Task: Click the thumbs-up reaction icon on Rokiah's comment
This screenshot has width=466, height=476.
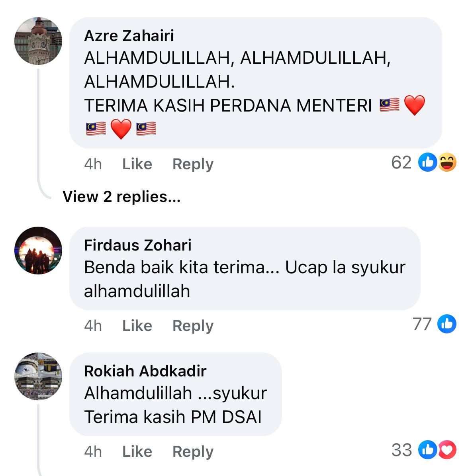Action: (427, 450)
